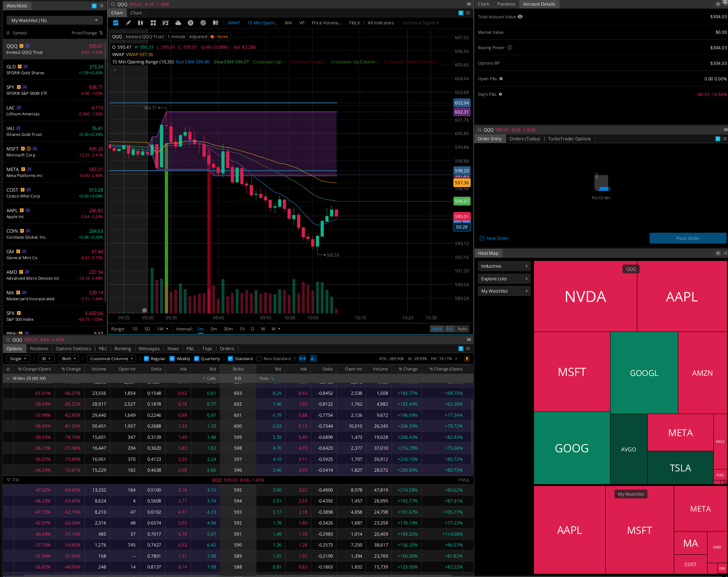The height and width of the screenshot is (577, 728).
Task: Open the Customize Columns dropdown
Action: coord(111,359)
